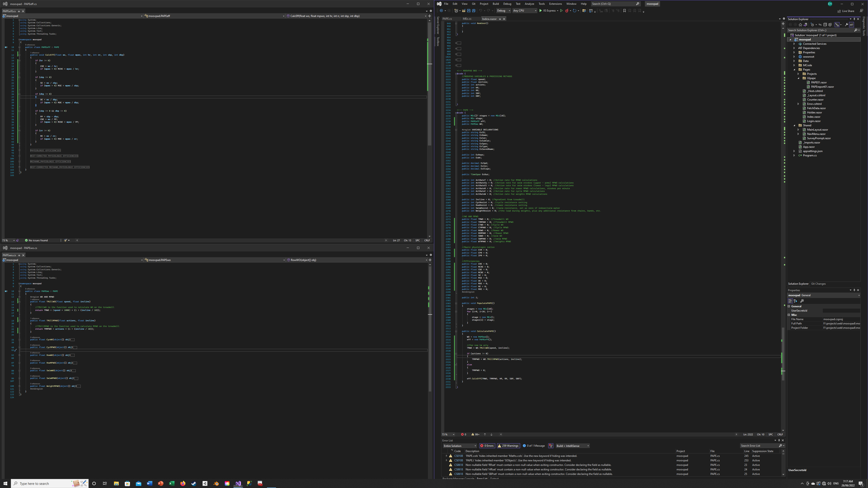Open the Any CPU platform dropdown
Screen dimensions: 868x488
pos(525,11)
